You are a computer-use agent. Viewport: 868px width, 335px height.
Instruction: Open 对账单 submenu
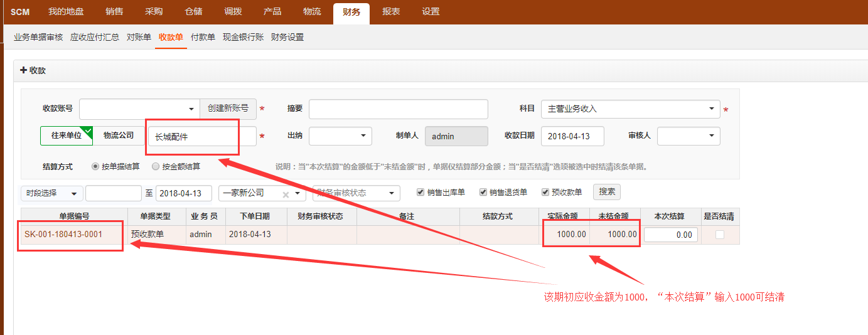point(139,37)
